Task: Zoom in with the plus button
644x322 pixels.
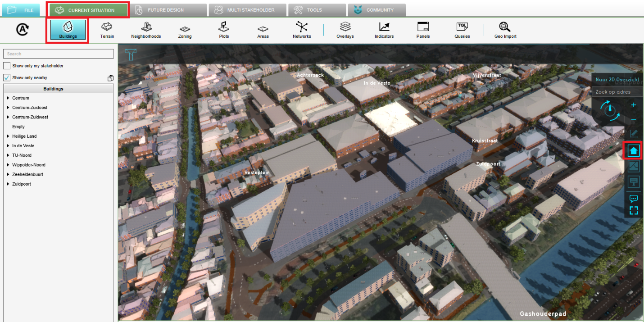Action: pyautogui.click(x=634, y=105)
